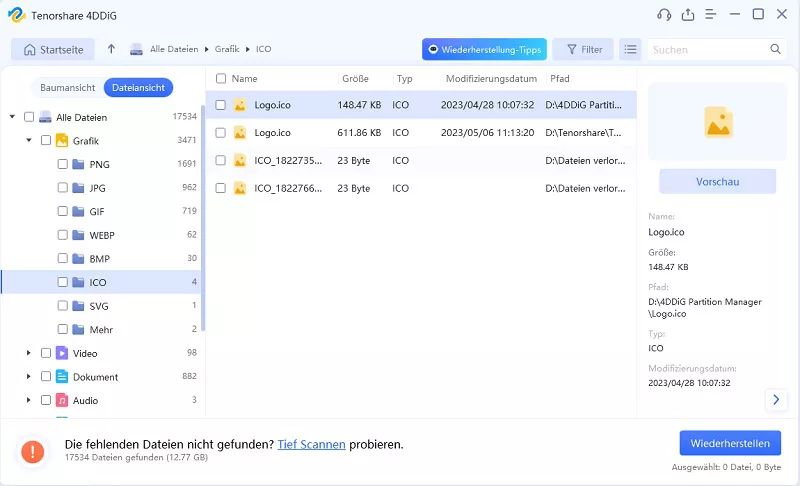Check the Grafik category checkbox
Viewport: 800px width, 486px height.
46,140
